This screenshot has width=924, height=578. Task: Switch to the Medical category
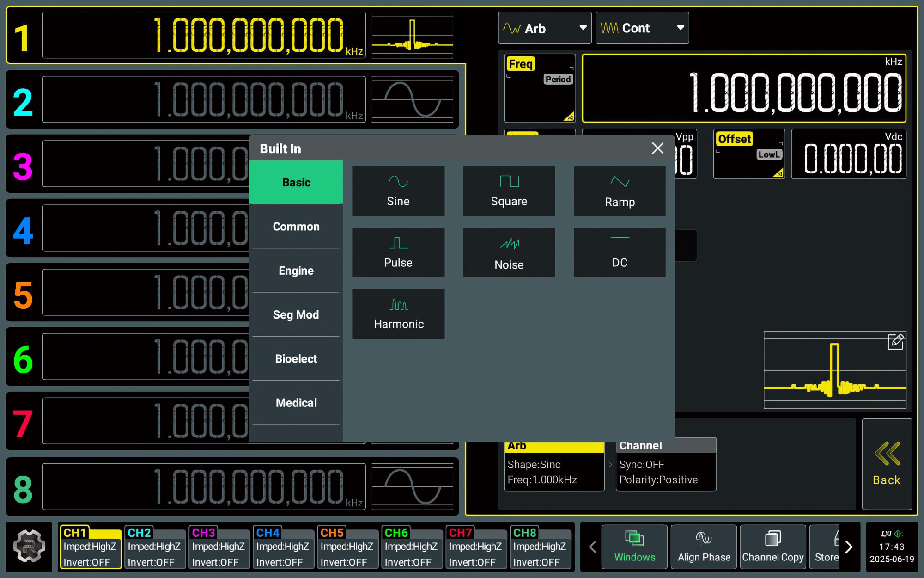point(296,403)
